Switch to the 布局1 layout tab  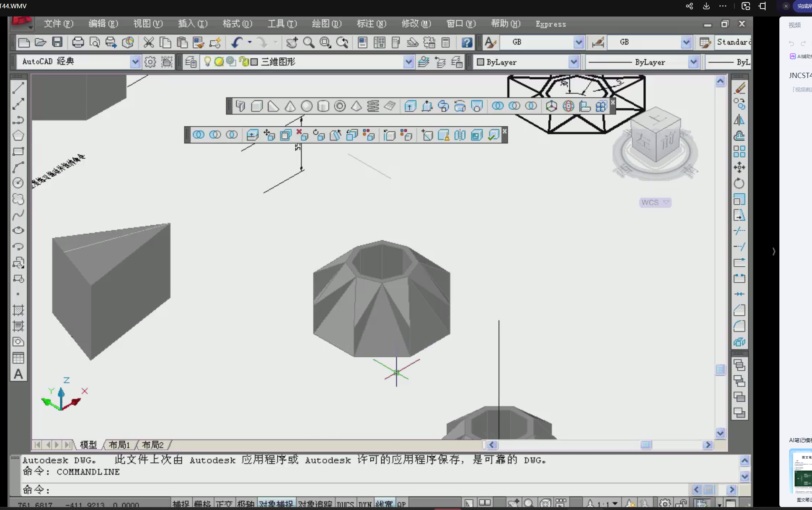tap(119, 445)
